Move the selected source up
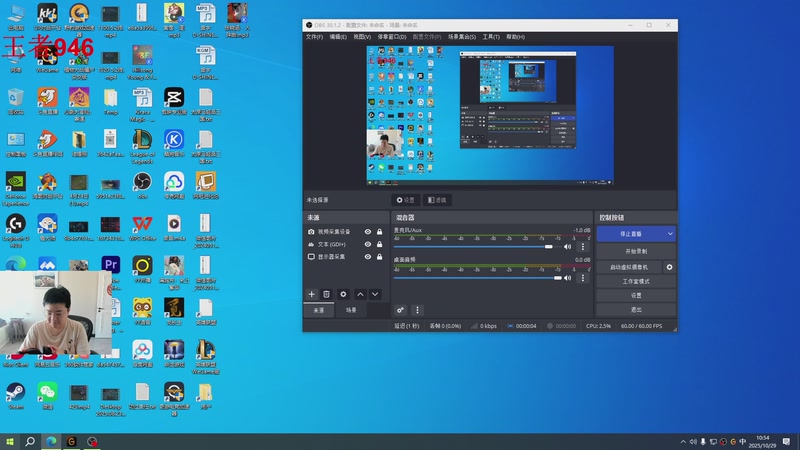This screenshot has height=450, width=800. [x=360, y=294]
